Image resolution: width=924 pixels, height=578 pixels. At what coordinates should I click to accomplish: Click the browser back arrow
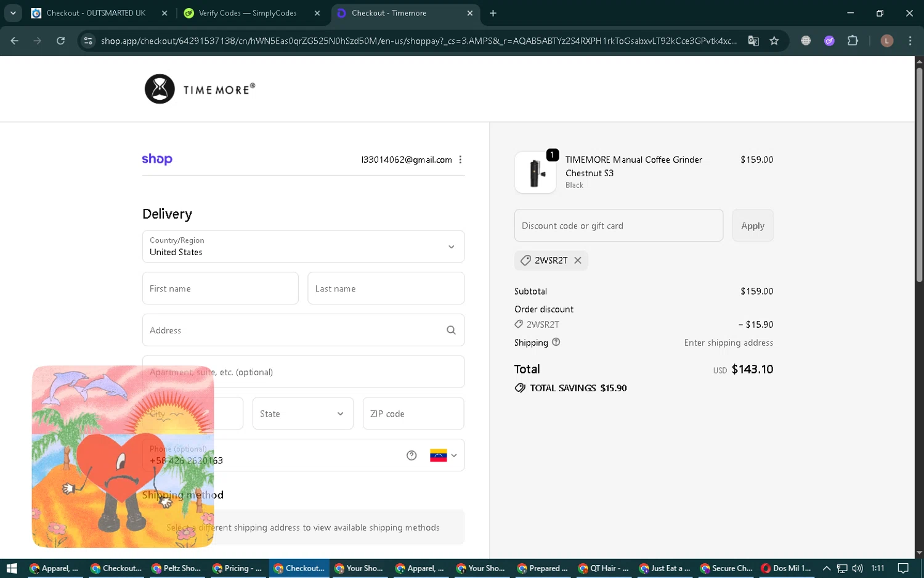click(x=15, y=41)
